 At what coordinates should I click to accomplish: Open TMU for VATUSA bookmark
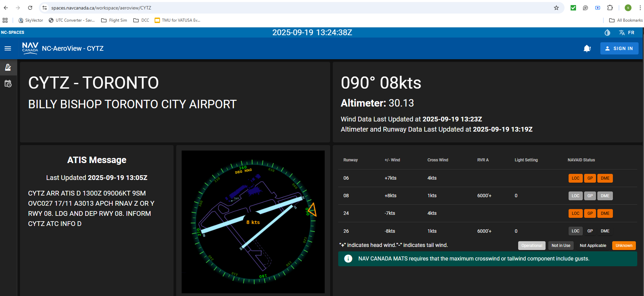(178, 20)
